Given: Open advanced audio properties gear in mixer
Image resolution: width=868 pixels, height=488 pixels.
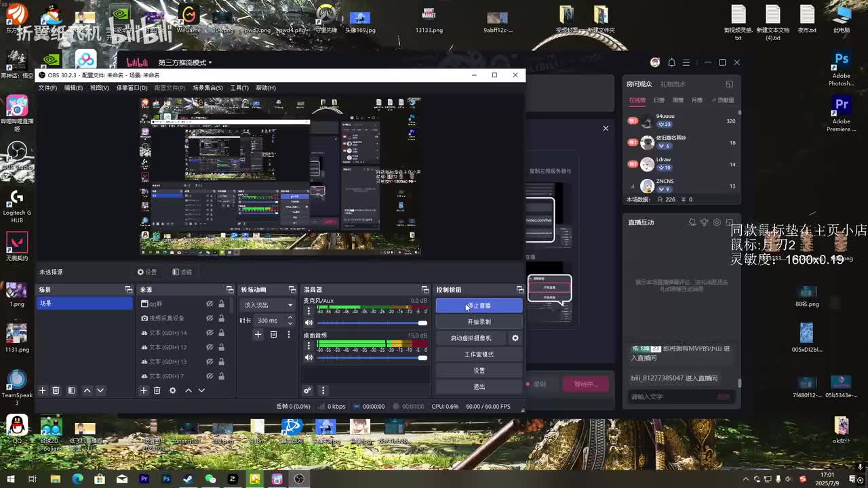Looking at the screenshot, I should point(307,390).
